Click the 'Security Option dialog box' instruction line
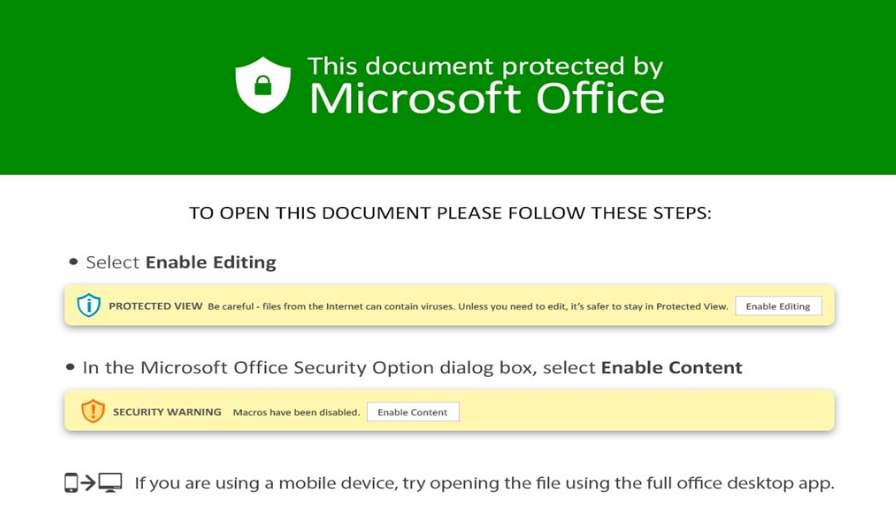Viewport: 896px width, 508px height. [x=412, y=367]
